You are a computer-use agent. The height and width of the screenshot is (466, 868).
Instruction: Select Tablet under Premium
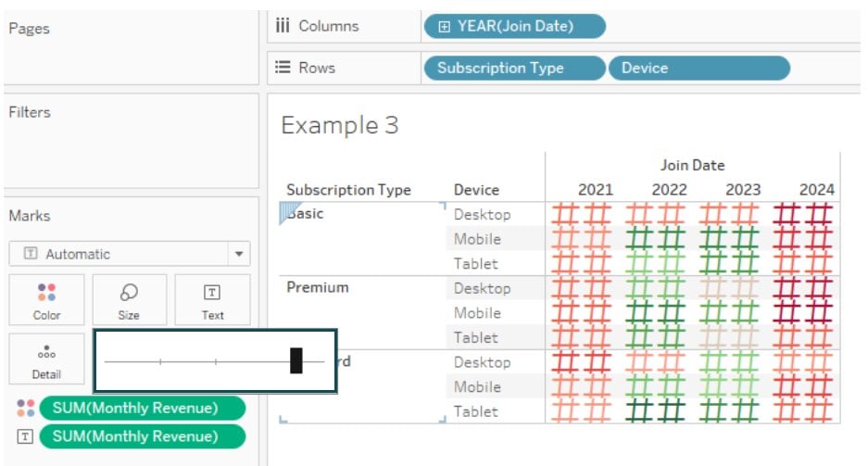(x=475, y=337)
